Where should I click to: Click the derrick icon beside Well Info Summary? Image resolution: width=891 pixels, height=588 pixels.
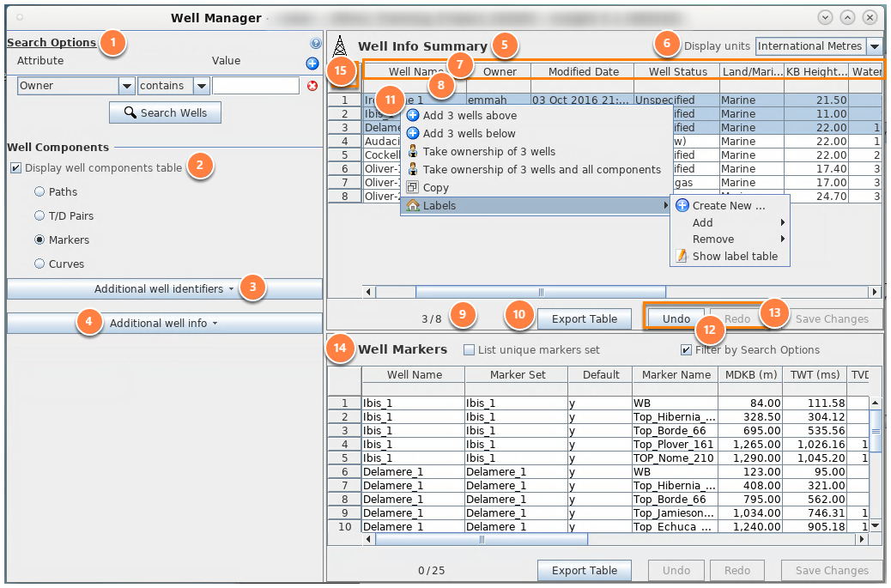(340, 46)
